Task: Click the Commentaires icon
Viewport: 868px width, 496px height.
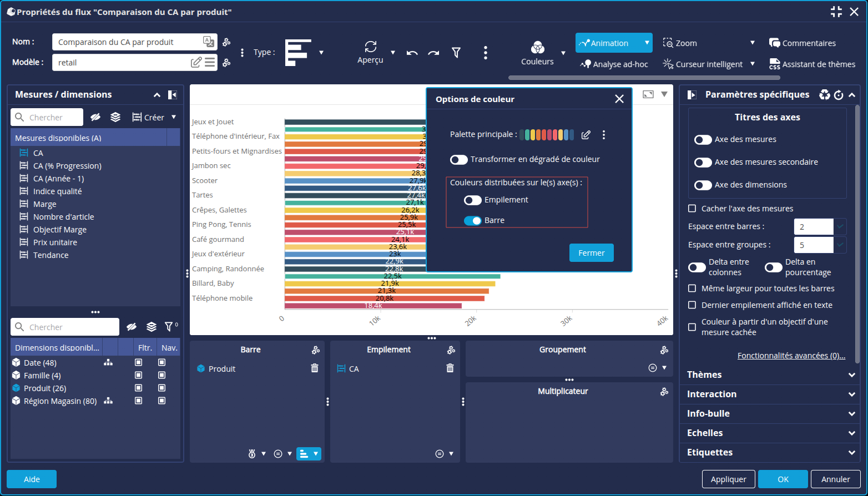Action: (x=774, y=43)
